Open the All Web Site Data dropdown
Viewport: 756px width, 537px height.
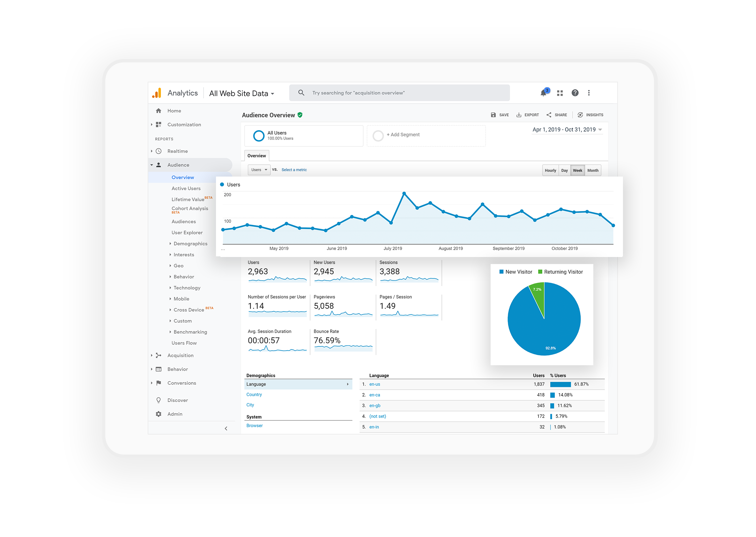(242, 94)
